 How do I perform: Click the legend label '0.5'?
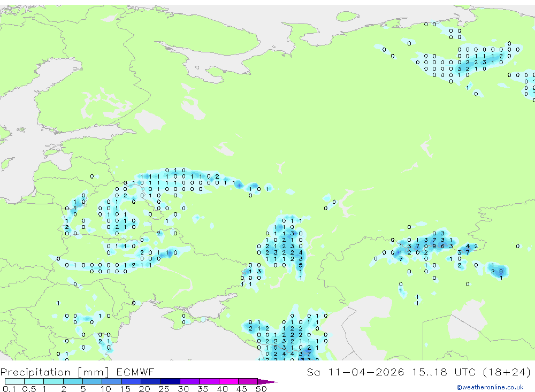pyautogui.click(x=29, y=389)
